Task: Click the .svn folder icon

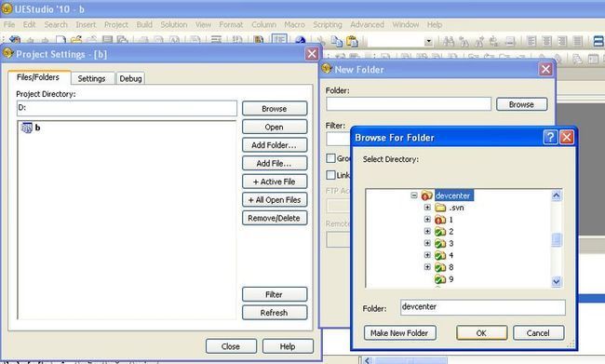Action: click(x=440, y=208)
